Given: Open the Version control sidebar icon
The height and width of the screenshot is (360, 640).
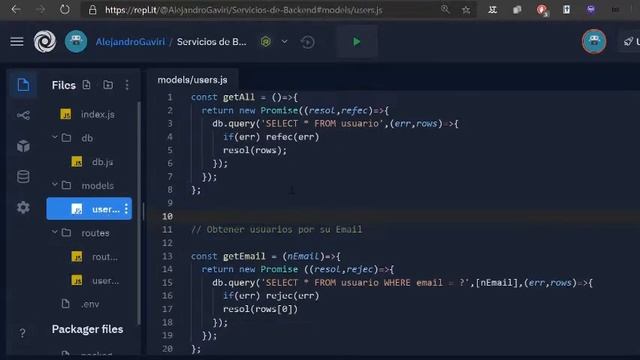Looking at the screenshot, I should pyautogui.click(x=23, y=116).
